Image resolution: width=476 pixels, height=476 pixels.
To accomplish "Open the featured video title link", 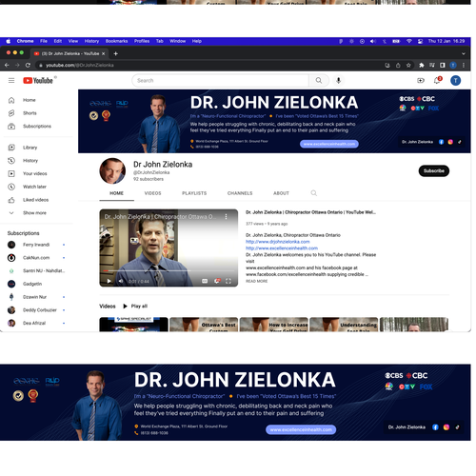I will (x=310, y=212).
